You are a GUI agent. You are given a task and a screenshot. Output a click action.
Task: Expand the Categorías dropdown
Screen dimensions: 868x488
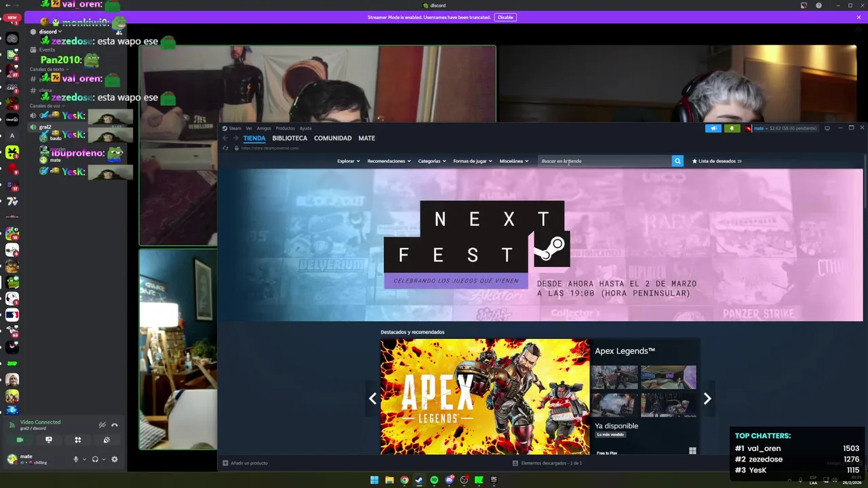tap(432, 161)
